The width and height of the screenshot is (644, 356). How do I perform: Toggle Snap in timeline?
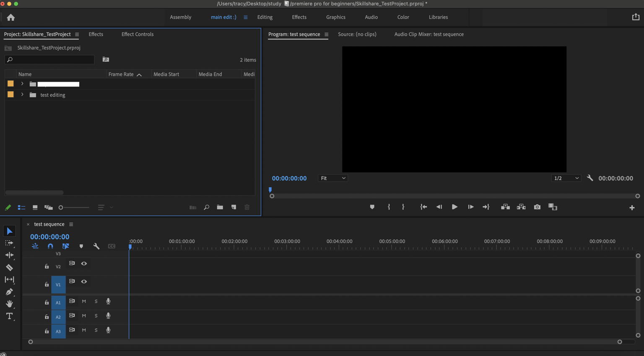tap(50, 246)
